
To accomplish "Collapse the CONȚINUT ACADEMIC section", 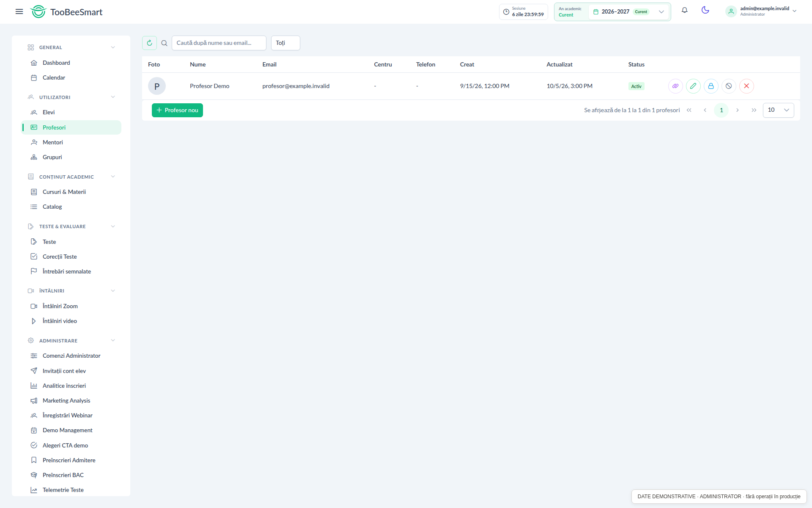I will (71, 177).
